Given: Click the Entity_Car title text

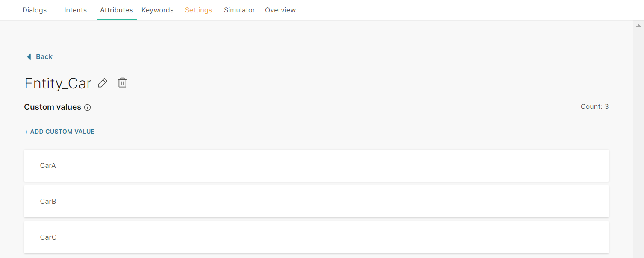Looking at the screenshot, I should coord(58,83).
